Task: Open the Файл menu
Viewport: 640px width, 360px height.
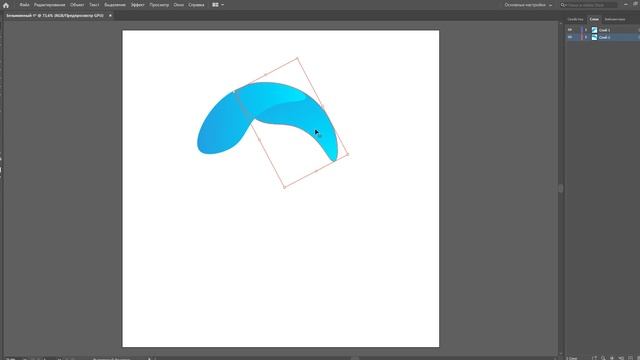Action: [24, 5]
